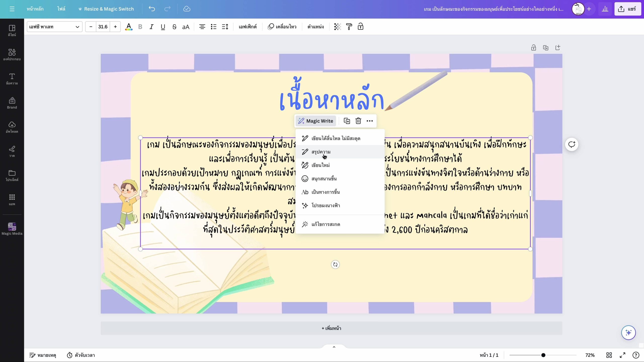Click the add comment bubble icon
This screenshot has height=362, width=644.
pos(572,144)
